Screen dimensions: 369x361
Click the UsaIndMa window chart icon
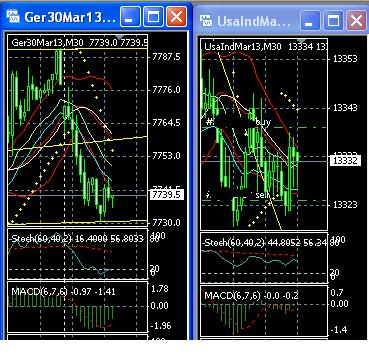pyautogui.click(x=206, y=21)
